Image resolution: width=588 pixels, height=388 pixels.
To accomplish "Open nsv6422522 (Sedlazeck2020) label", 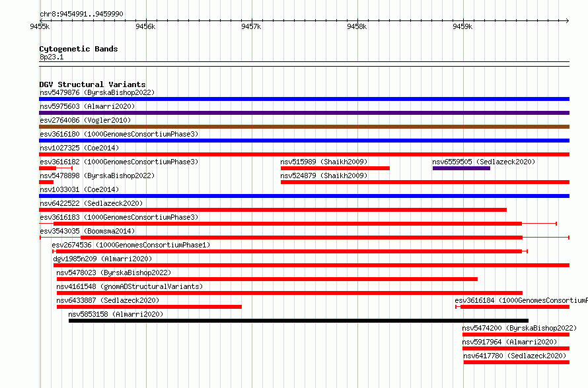I will pyautogui.click(x=91, y=203).
